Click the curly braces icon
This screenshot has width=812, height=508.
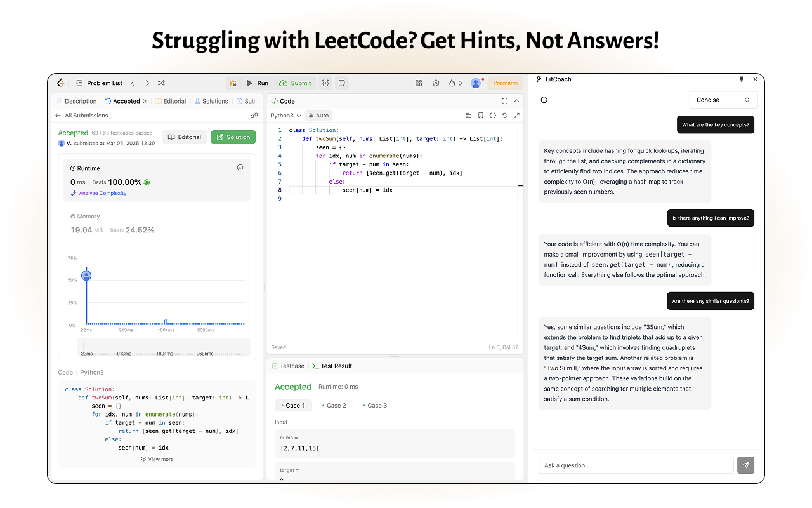pyautogui.click(x=492, y=116)
